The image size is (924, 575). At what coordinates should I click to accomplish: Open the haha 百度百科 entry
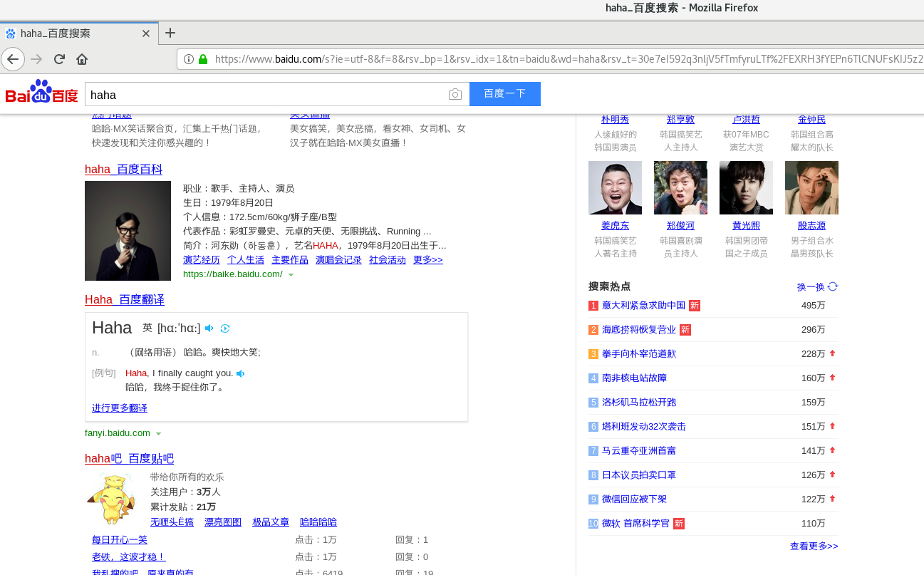[x=123, y=168]
